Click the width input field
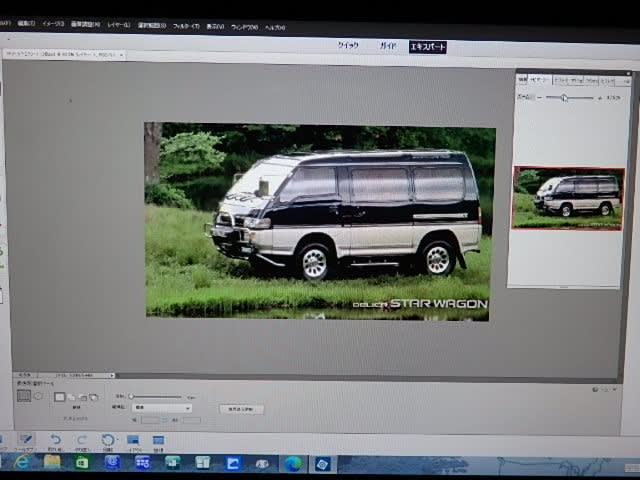The height and width of the screenshot is (480, 640). tap(150, 420)
